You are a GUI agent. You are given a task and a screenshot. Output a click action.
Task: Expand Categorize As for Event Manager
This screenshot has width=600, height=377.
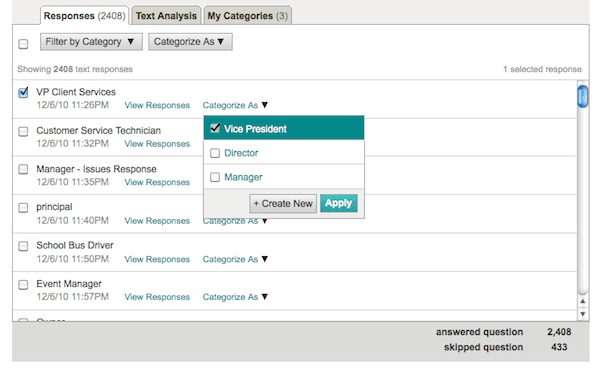pos(235,297)
